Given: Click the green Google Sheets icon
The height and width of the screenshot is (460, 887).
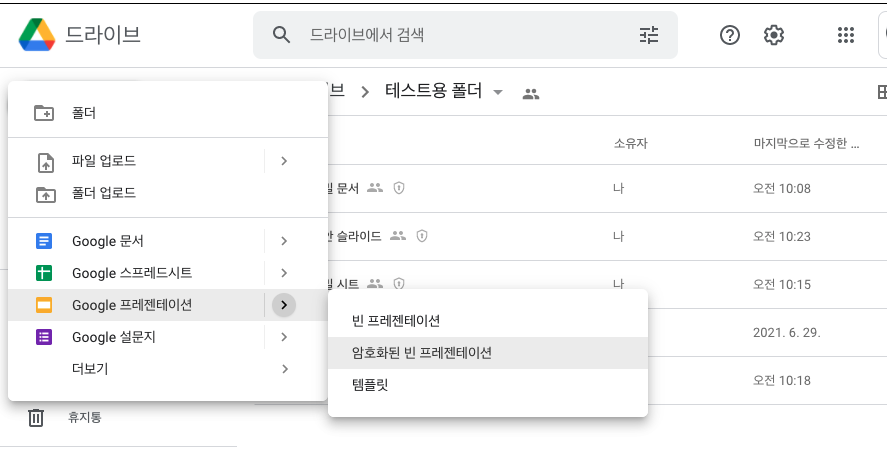Looking at the screenshot, I should coord(44,273).
